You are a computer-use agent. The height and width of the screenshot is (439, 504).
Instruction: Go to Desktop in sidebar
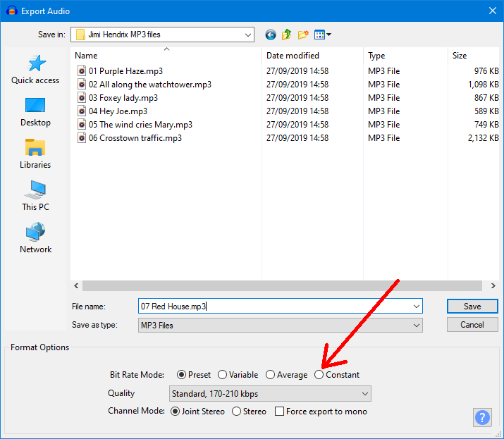tap(35, 113)
